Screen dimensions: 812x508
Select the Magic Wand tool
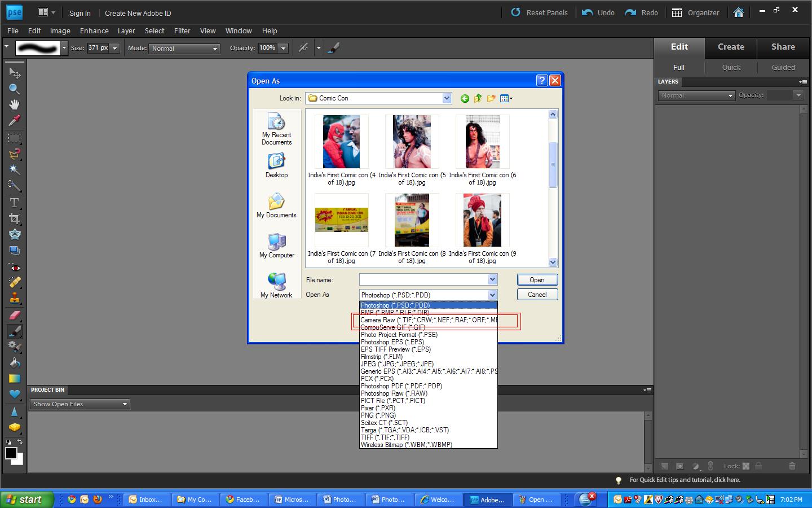(15, 170)
